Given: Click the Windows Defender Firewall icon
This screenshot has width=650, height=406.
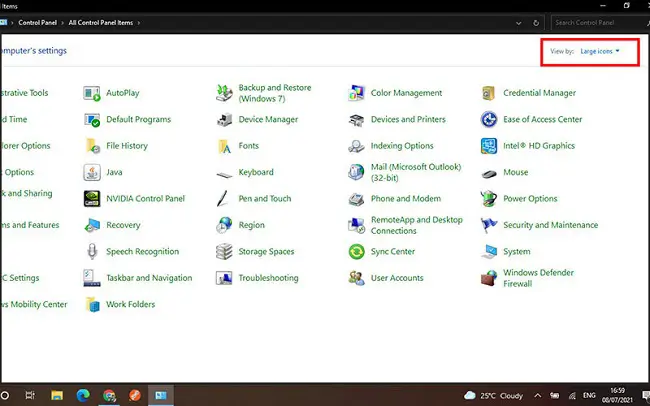Looking at the screenshot, I should (489, 278).
